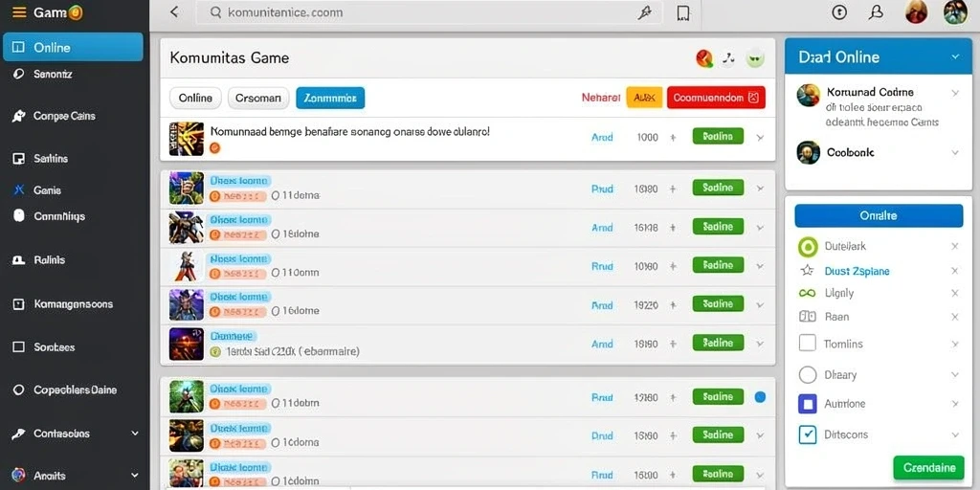
Task: Open the thumbnail of the Komunnaad bemge post
Action: (x=187, y=139)
